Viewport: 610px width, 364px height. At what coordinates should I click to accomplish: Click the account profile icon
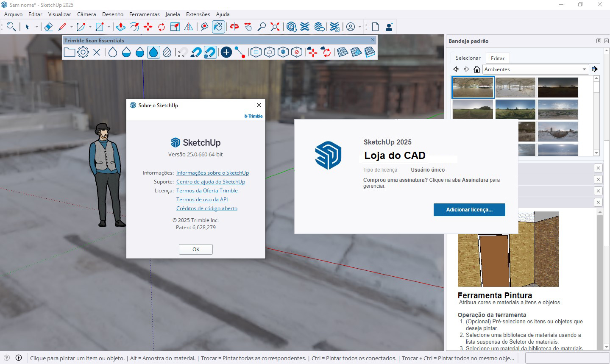351,27
